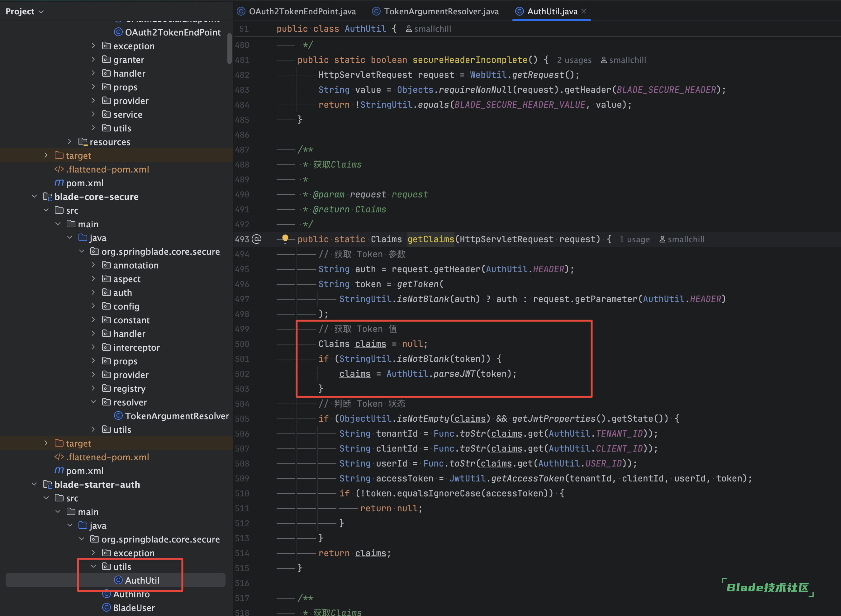Click the blade-starter-auth module icon

[47, 484]
